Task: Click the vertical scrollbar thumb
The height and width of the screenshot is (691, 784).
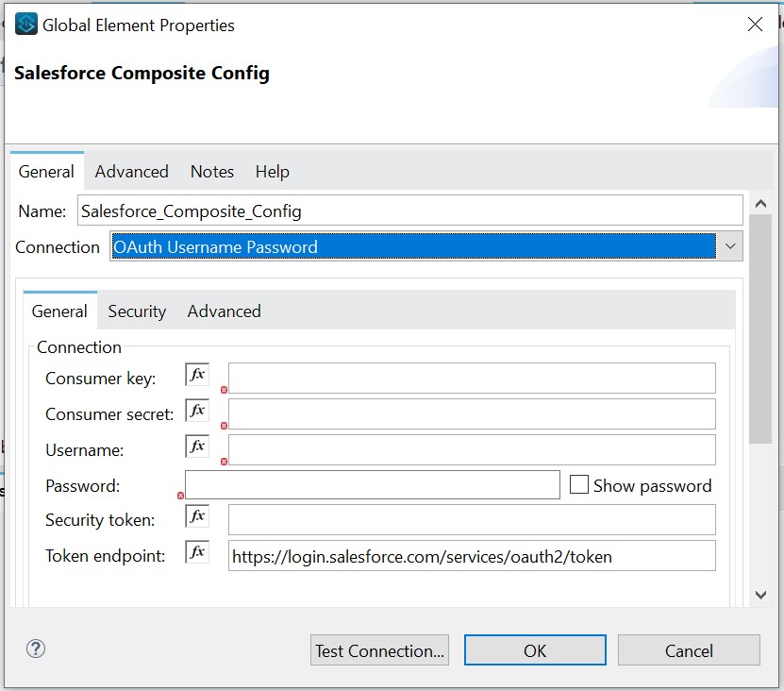Action: [x=761, y=329]
